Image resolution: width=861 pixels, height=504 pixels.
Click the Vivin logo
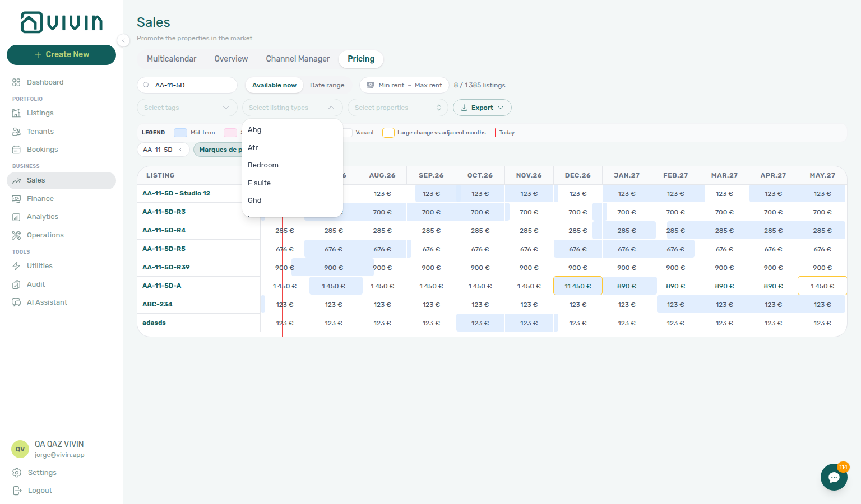(62, 22)
